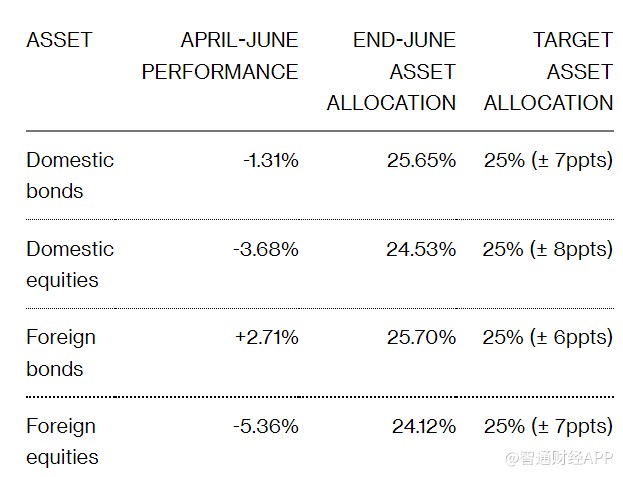Click the END-JUNE ASSET ALLOCATION header
This screenshot has width=623, height=477.
pos(391,71)
